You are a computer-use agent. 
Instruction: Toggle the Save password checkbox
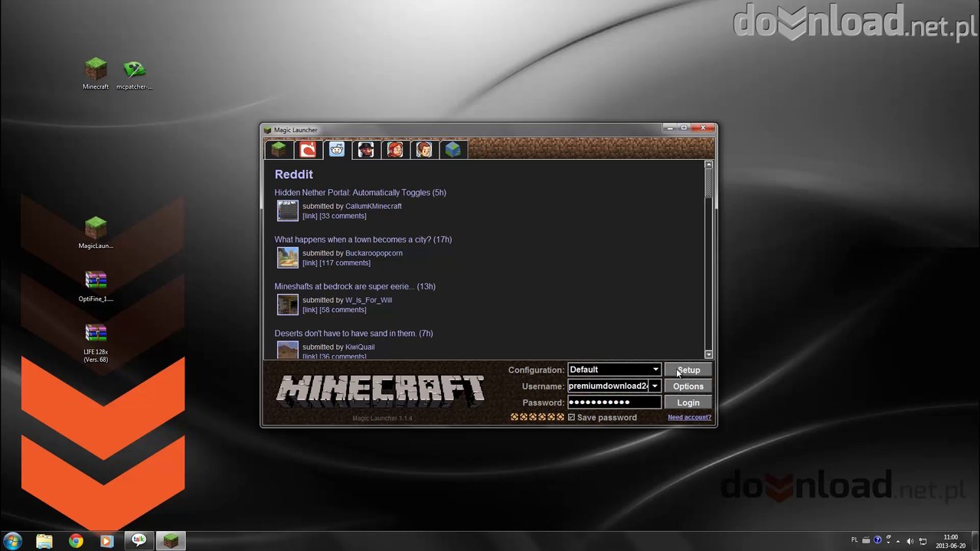point(571,418)
